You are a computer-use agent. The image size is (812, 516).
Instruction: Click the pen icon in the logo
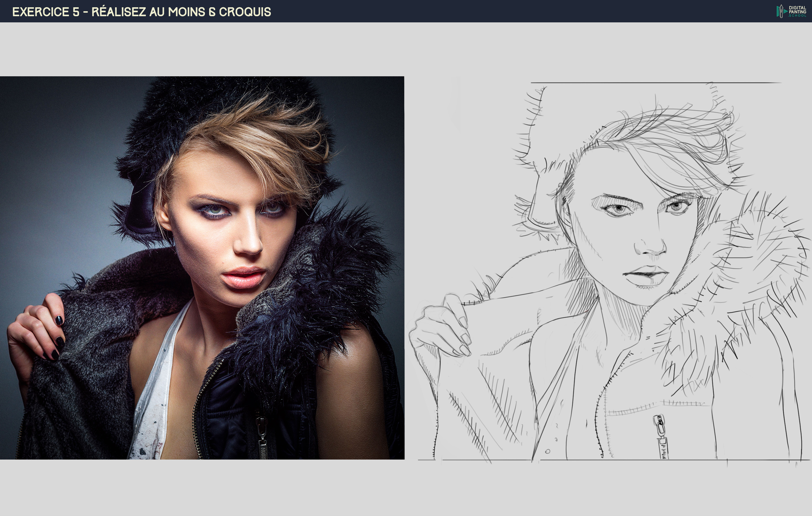(x=781, y=11)
